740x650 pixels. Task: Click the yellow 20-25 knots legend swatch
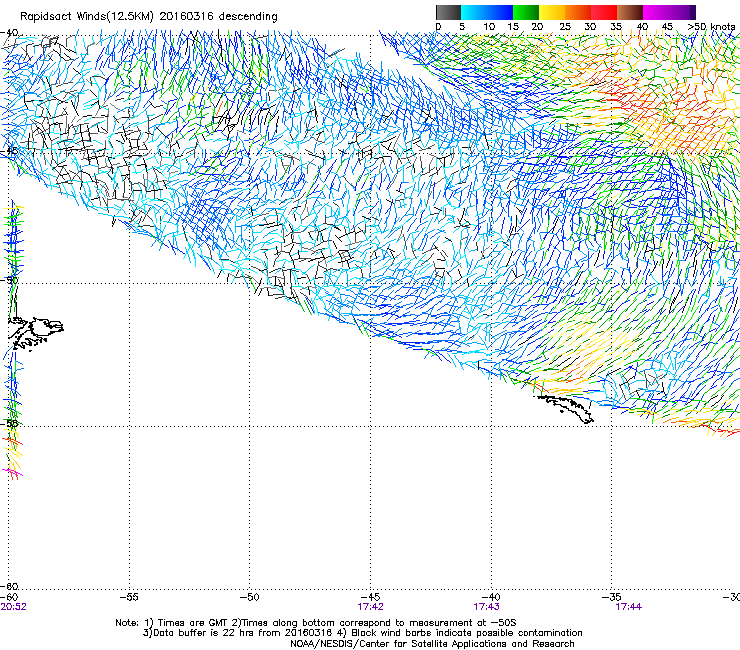pos(552,12)
